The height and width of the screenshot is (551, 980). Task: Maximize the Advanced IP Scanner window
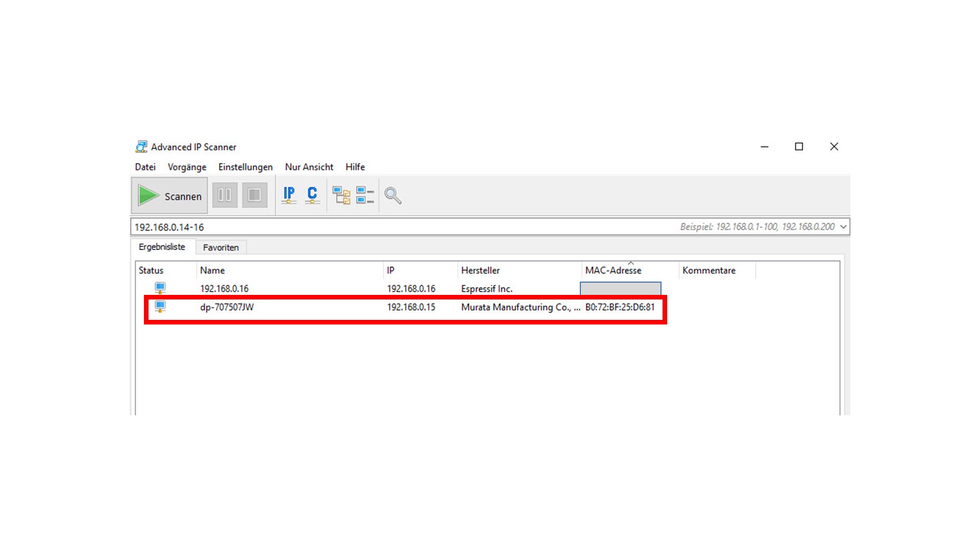click(799, 147)
